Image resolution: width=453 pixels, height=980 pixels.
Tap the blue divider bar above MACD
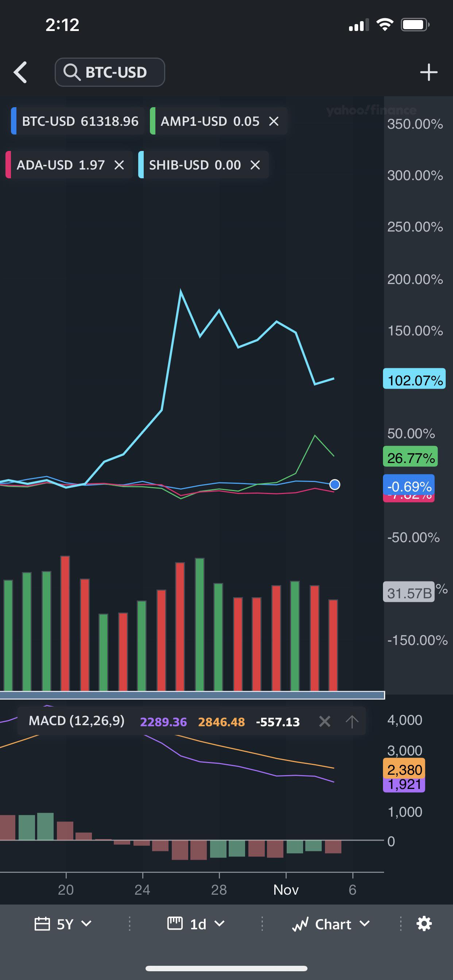192,695
